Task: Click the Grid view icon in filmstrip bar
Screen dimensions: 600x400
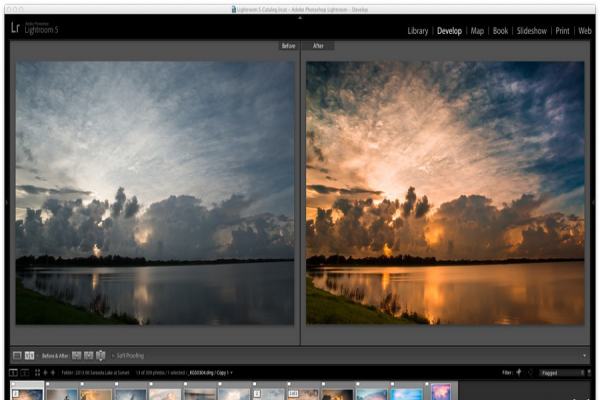Action: tap(37, 372)
